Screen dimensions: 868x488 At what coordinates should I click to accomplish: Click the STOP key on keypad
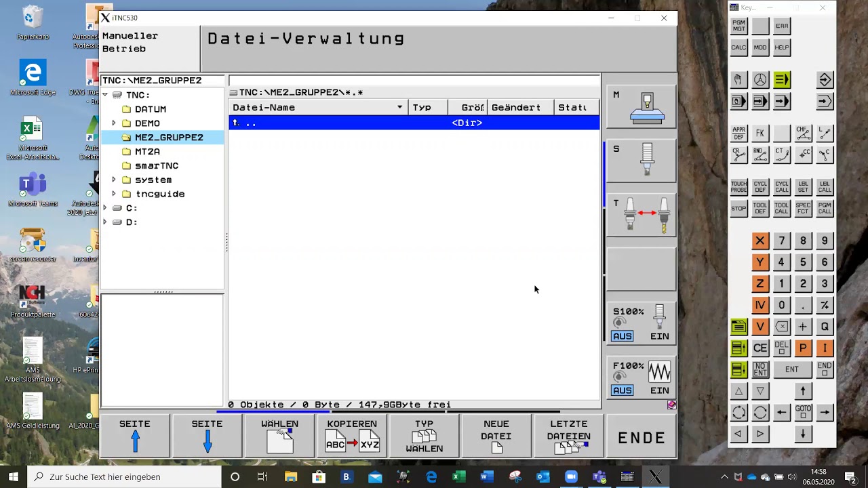738,209
